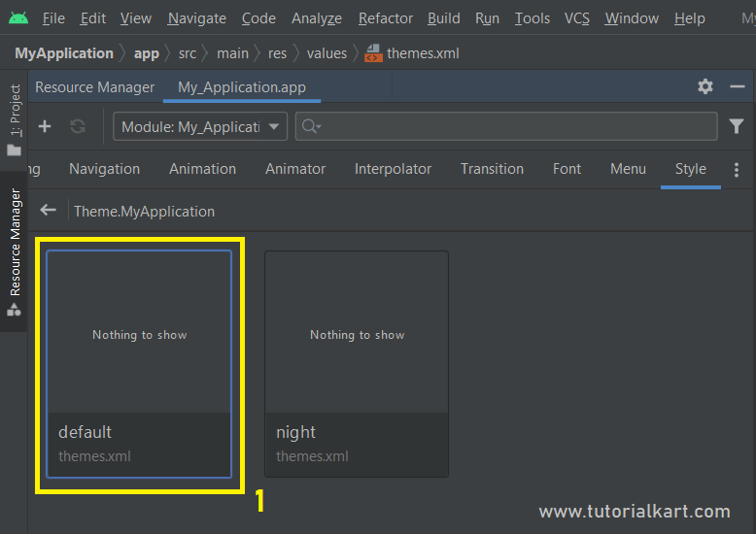Screen dimensions: 756x534
Task: Open the Build menu
Action: 443,18
